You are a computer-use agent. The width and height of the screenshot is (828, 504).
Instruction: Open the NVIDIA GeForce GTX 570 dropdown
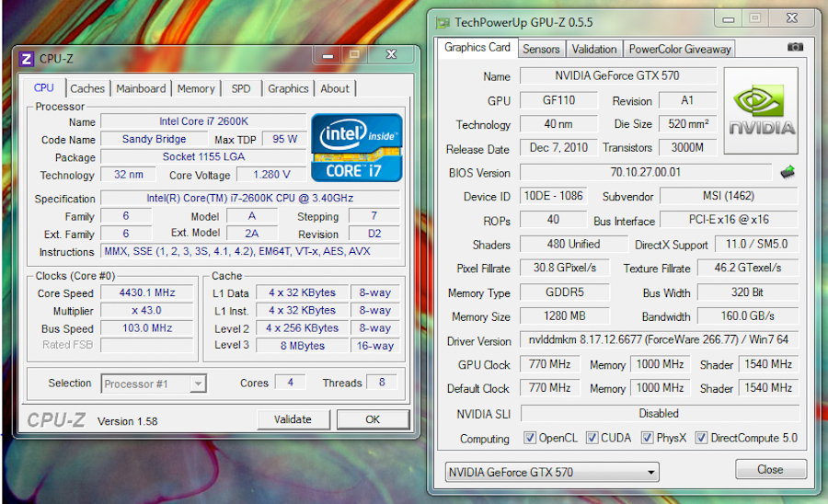[x=552, y=472]
